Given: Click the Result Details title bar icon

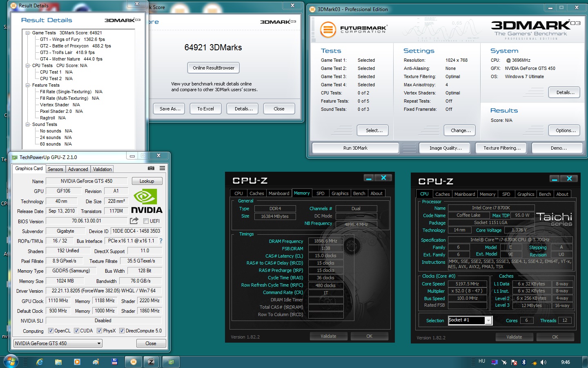Looking at the screenshot, I should tap(13, 6).
